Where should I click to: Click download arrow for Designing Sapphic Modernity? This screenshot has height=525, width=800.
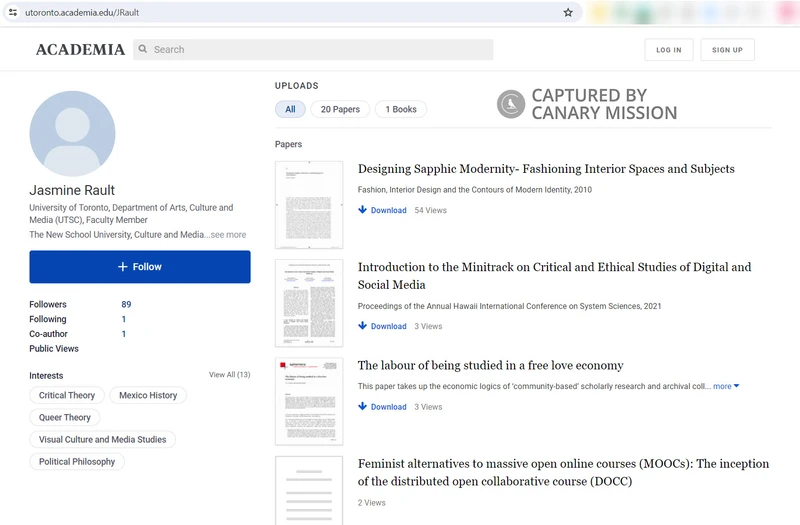(x=362, y=210)
